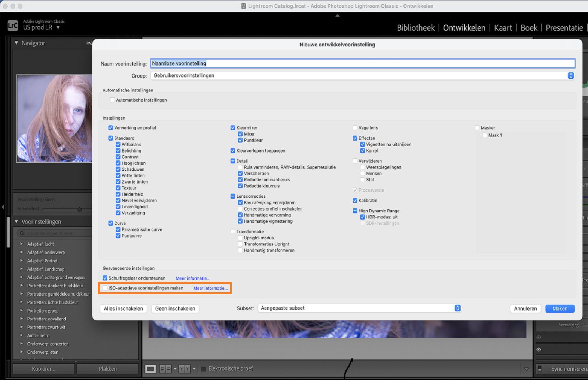Open the Presentatie module
The width and height of the screenshot is (588, 380).
click(x=564, y=28)
